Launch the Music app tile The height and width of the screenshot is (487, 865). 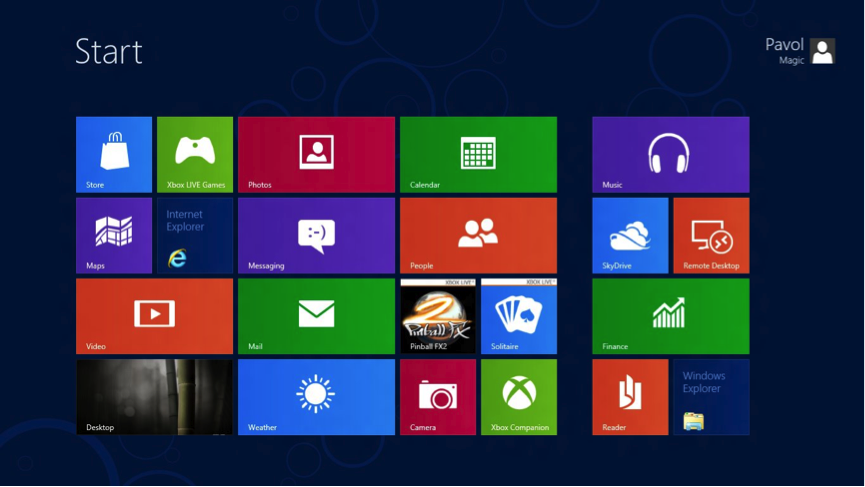click(670, 154)
